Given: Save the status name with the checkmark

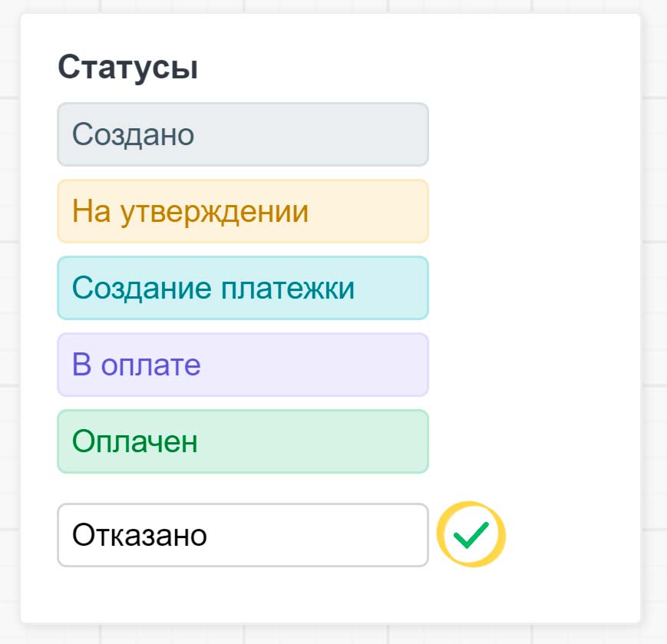Looking at the screenshot, I should click(x=471, y=535).
